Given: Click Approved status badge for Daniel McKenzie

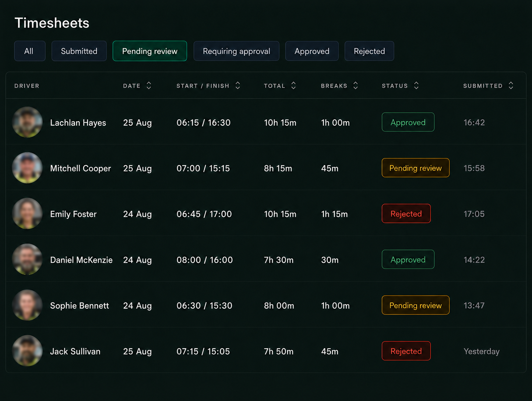Looking at the screenshot, I should pos(408,259).
